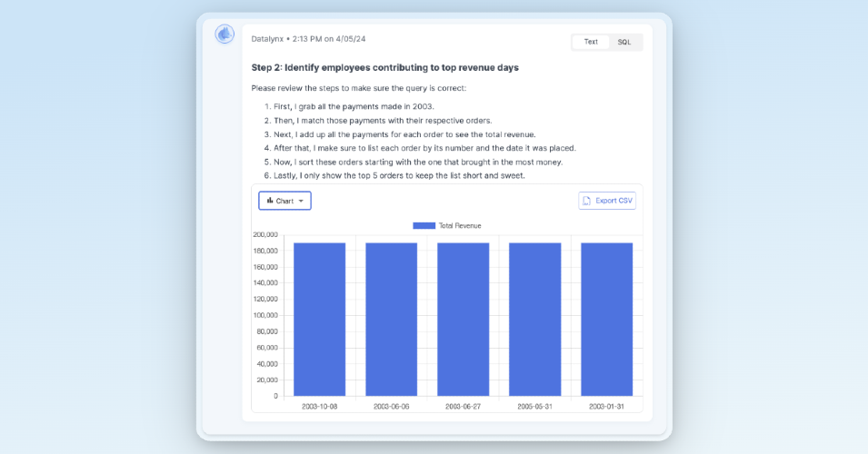Switch to the Text view tab
This screenshot has height=454, width=868.
pyautogui.click(x=591, y=42)
